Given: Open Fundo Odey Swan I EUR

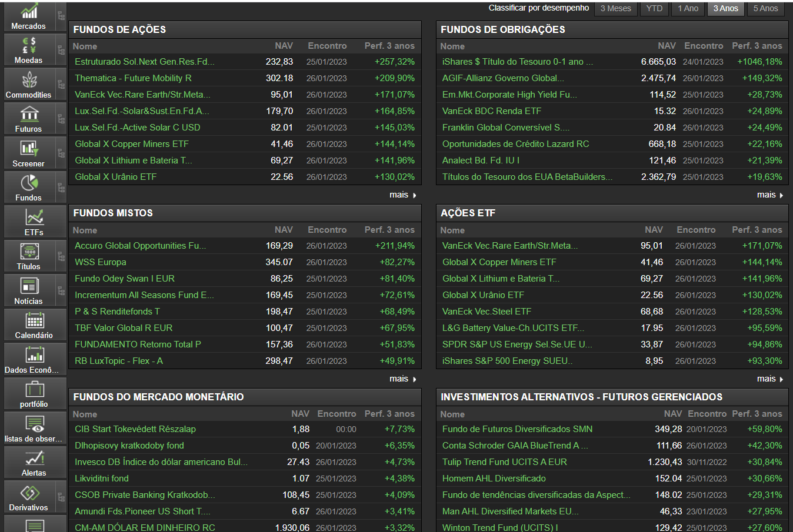Looking at the screenshot, I should pos(125,279).
